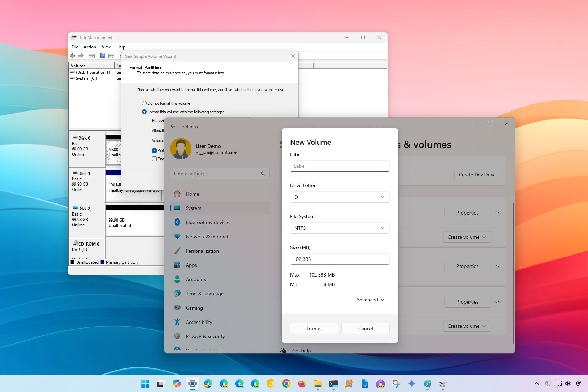Image resolution: width=588 pixels, height=392 pixels.
Task: Open Network & internet settings
Action: tap(207, 236)
